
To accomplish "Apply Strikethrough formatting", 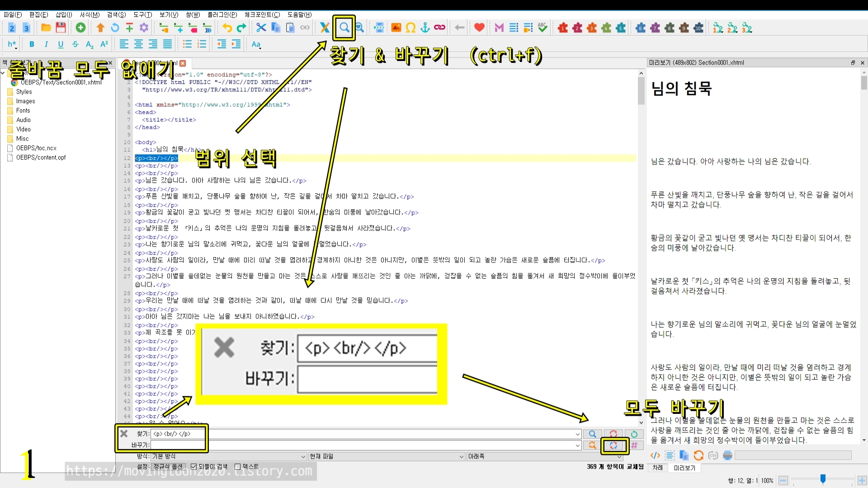I will [x=75, y=44].
